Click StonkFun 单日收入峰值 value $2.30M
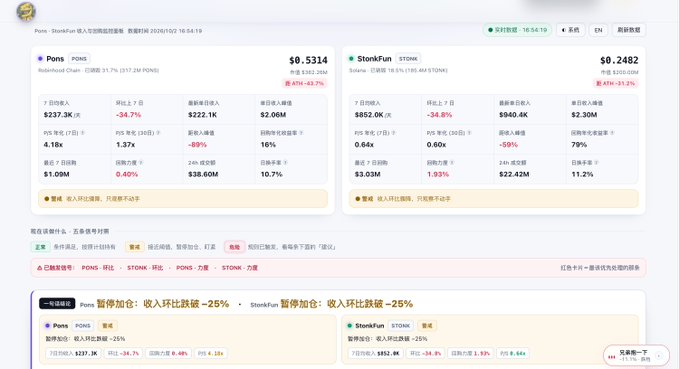 click(584, 115)
